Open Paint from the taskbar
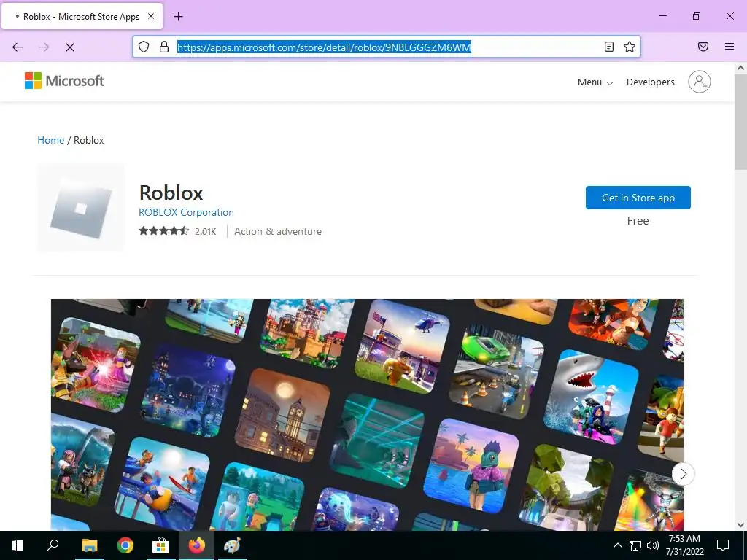 233,545
